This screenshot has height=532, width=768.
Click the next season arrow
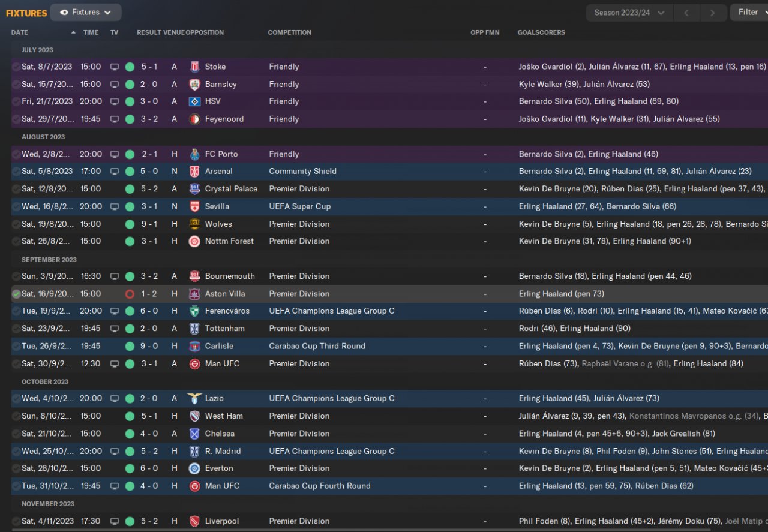click(712, 13)
